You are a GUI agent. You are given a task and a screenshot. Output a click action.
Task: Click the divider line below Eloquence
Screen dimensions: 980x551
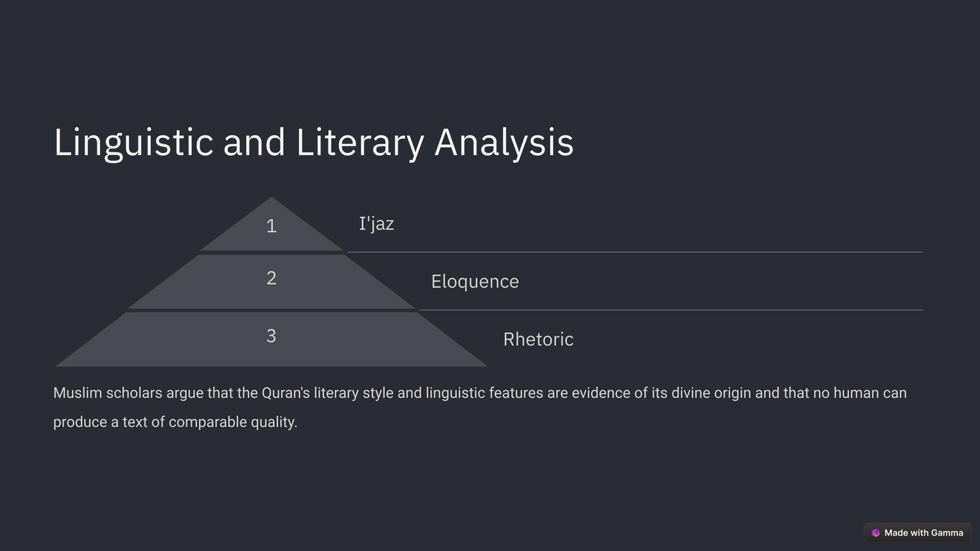coord(671,310)
